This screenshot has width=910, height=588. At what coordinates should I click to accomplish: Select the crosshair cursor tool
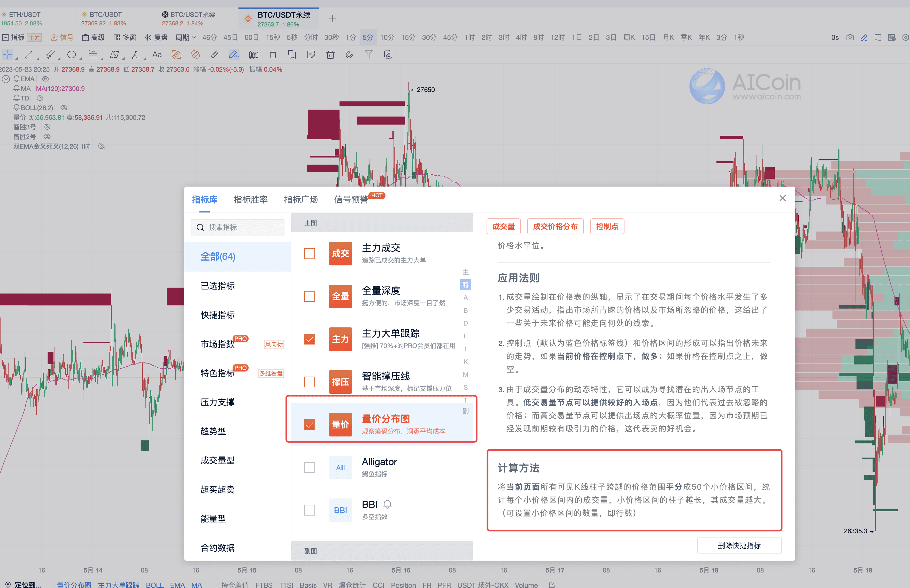point(7,54)
